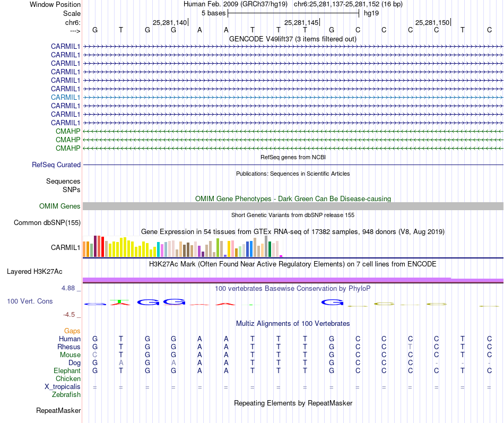Select the Elephant alignment row label
Image resolution: width=504 pixels, height=423 pixels.
[67, 370]
